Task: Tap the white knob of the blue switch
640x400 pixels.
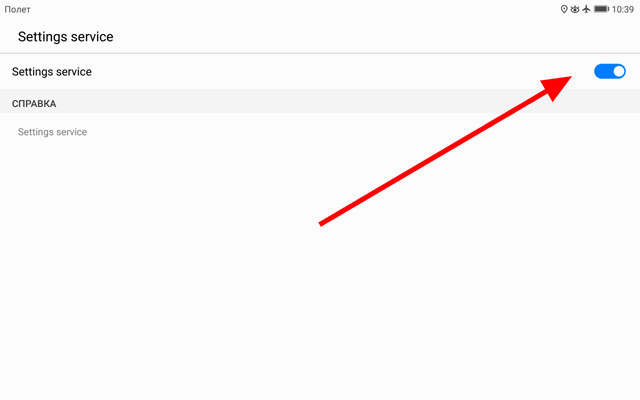Action: coord(618,71)
